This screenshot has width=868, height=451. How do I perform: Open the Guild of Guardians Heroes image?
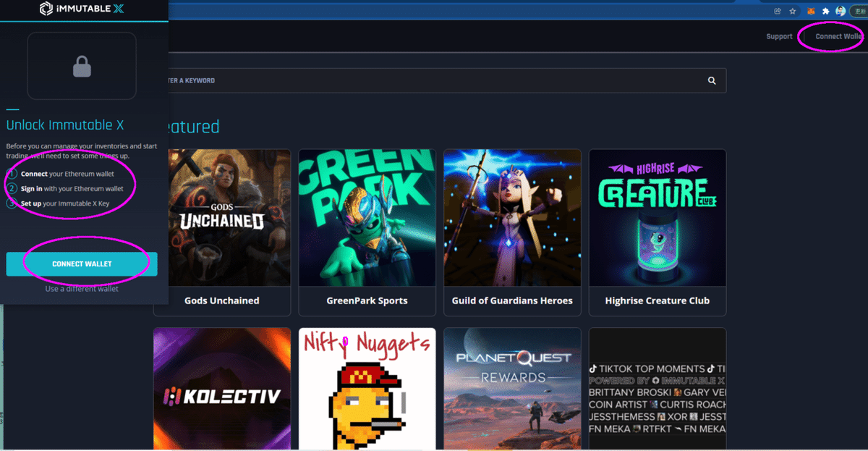point(512,217)
